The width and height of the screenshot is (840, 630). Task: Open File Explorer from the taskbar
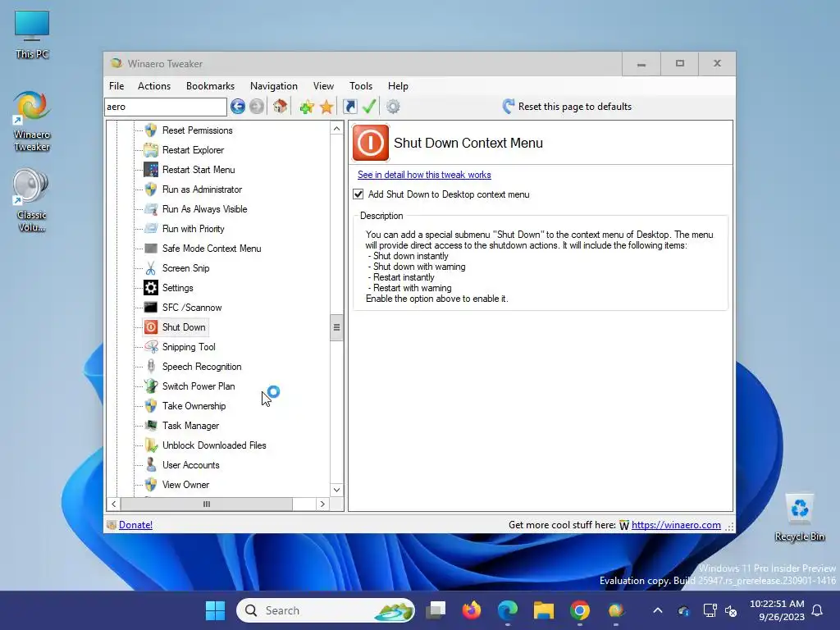click(x=543, y=610)
